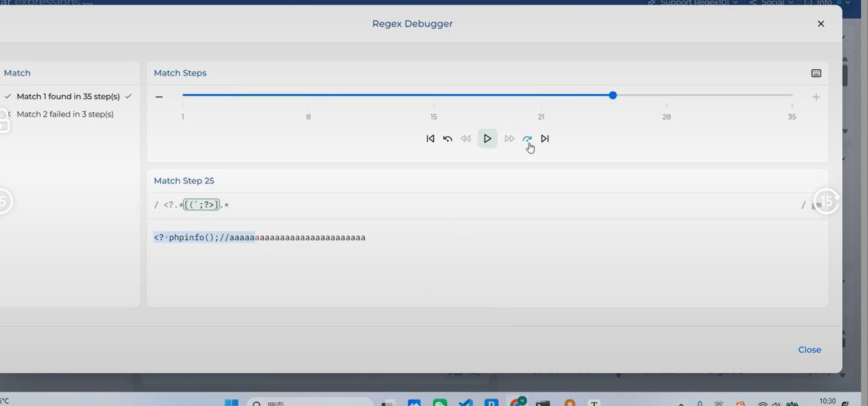Click the 'Match' panel heading
The width and height of the screenshot is (868, 406).
(17, 73)
